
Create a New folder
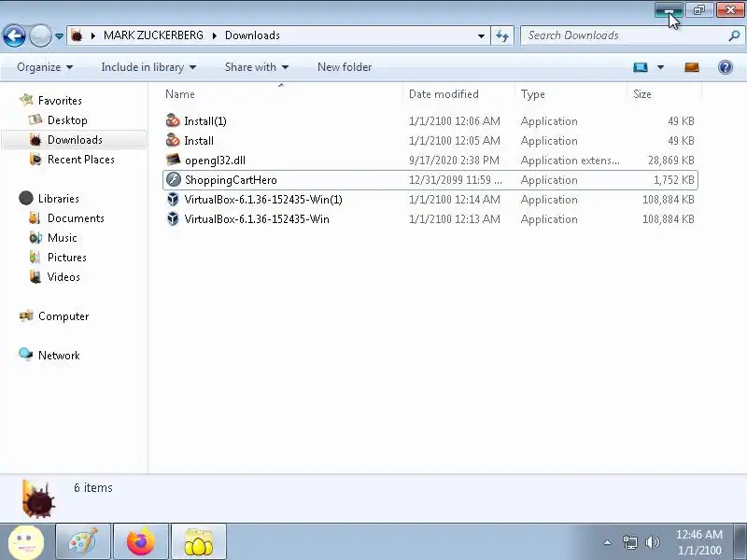(345, 67)
